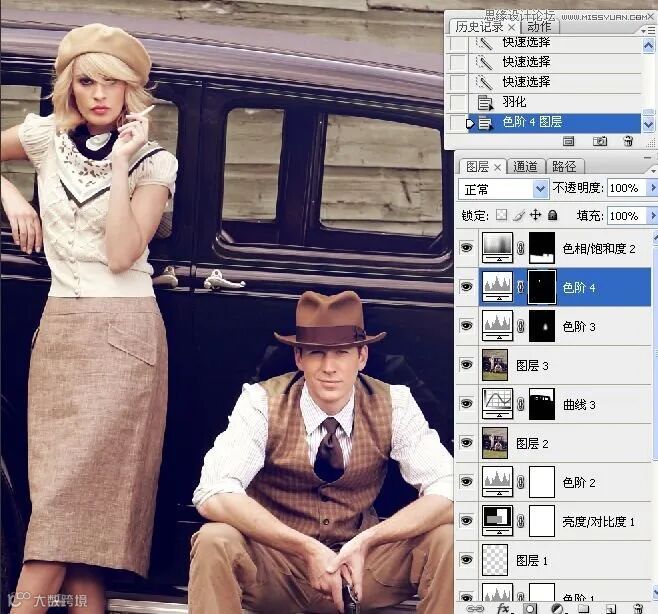658x614 pixels.
Task: Click the 色相/饱和度 2 adjustment thumbnail
Action: [x=497, y=248]
